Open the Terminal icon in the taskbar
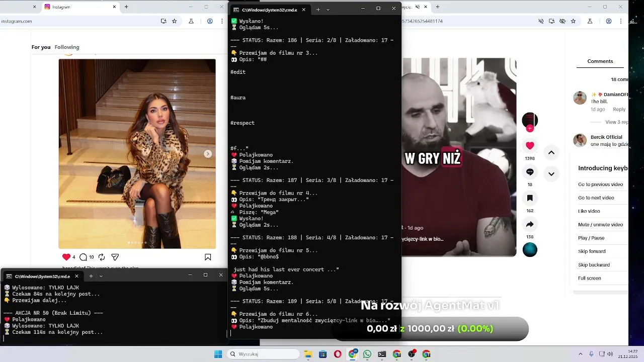This screenshot has height=362, width=644. (x=382, y=354)
